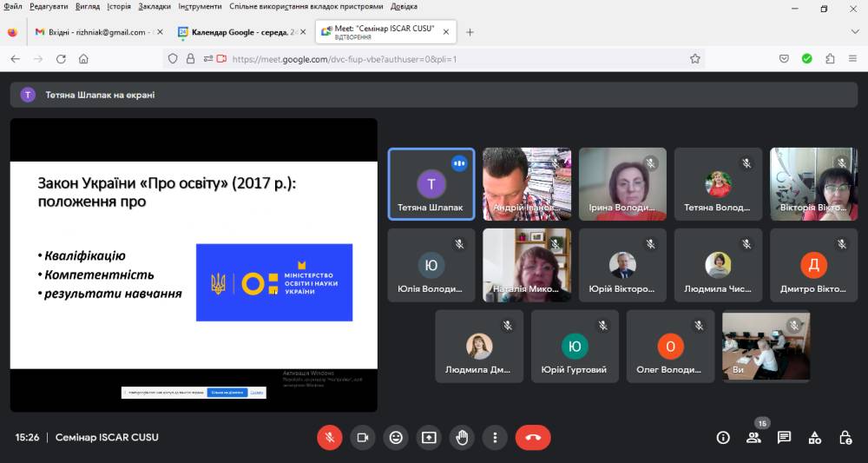This screenshot has height=463, width=868.
Task: Expand the list all tabs chevron
Action: [854, 32]
